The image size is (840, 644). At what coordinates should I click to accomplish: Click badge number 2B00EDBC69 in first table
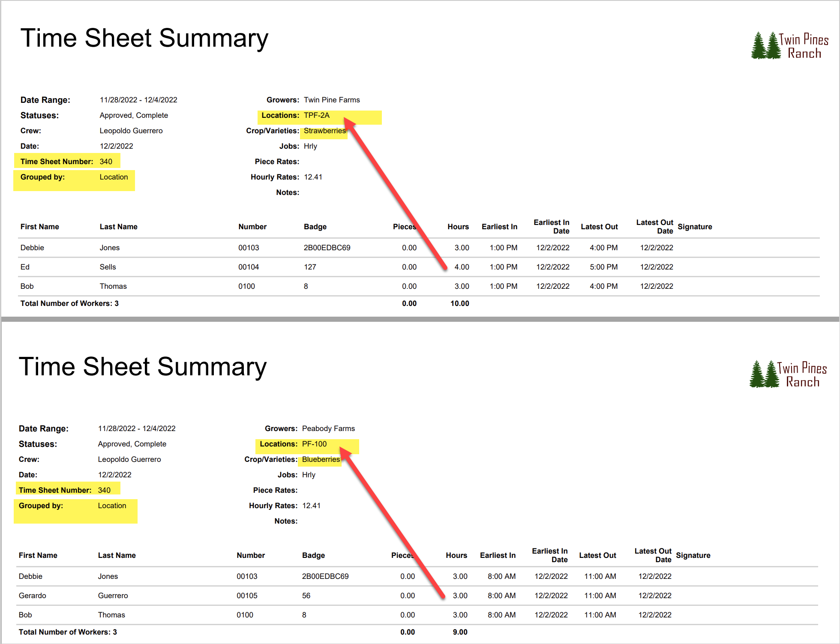[327, 248]
